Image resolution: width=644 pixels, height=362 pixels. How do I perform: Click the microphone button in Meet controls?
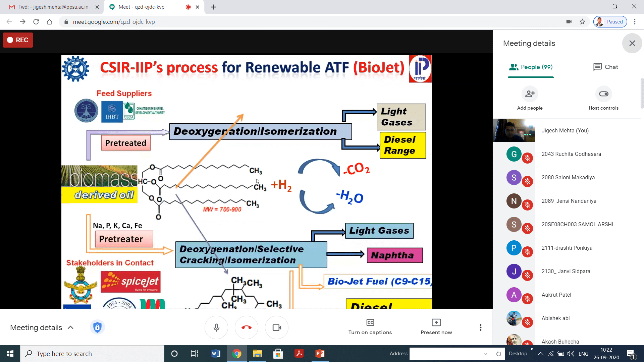click(216, 327)
